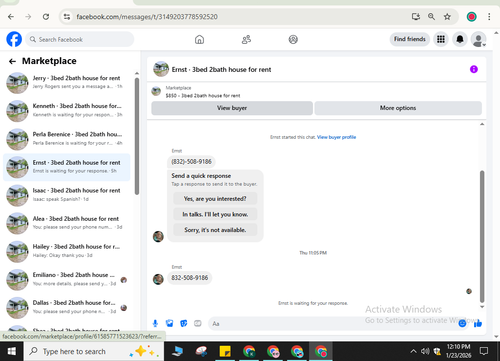This screenshot has height=361, width=500.
Task: Open Emiliano's conversation in the list
Action: point(66,279)
